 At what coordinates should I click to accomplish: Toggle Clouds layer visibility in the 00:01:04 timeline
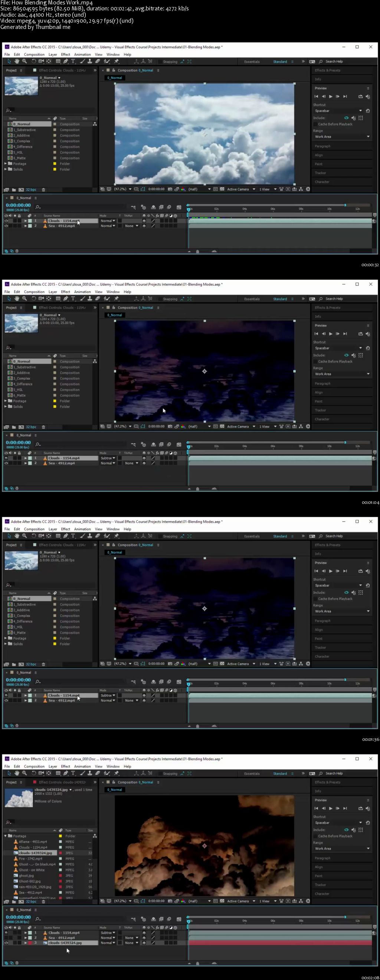pos(6,458)
